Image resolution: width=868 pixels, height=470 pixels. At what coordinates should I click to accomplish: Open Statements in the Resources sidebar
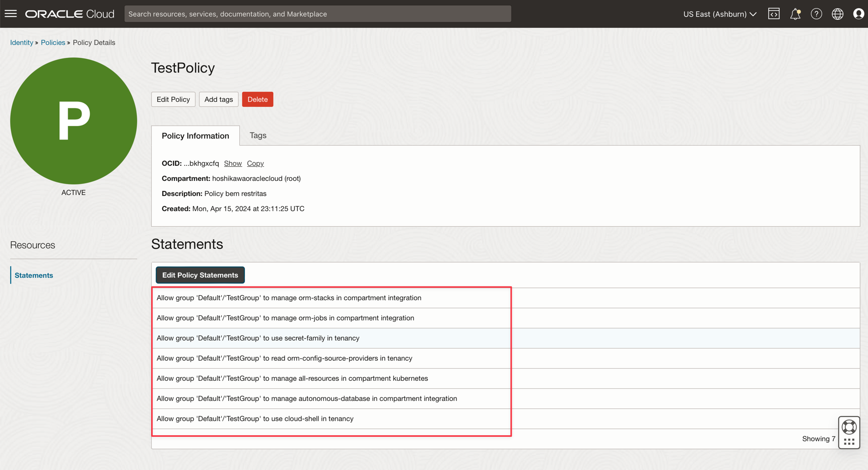[34, 275]
